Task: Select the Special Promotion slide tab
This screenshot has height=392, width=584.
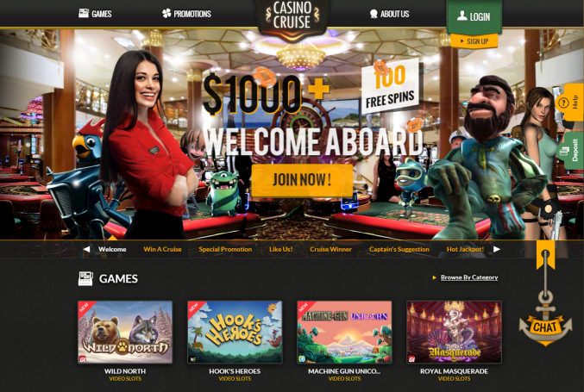Action: coord(225,249)
